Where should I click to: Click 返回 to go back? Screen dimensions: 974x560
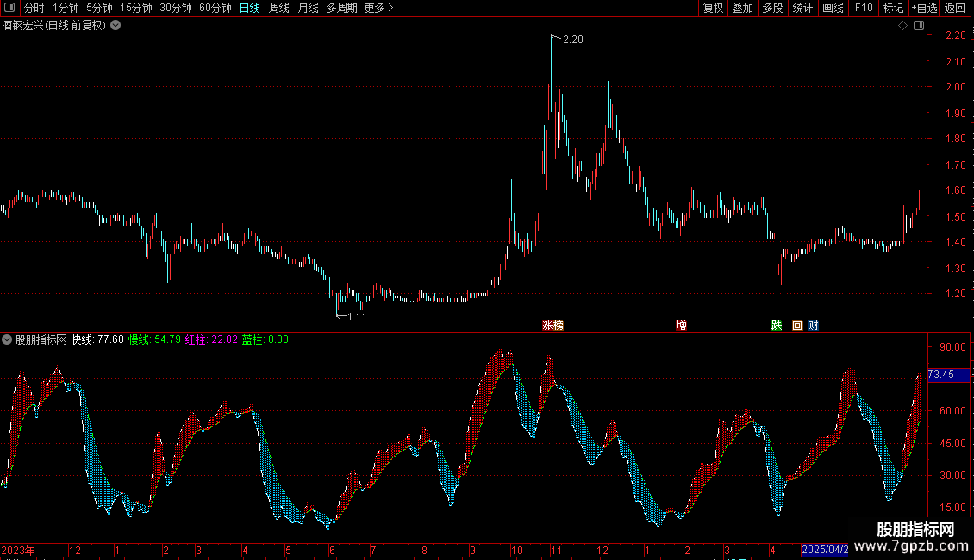point(955,8)
